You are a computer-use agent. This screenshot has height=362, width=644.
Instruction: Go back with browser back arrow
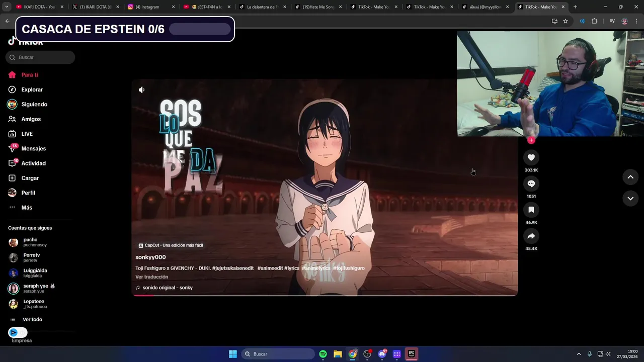point(7,21)
